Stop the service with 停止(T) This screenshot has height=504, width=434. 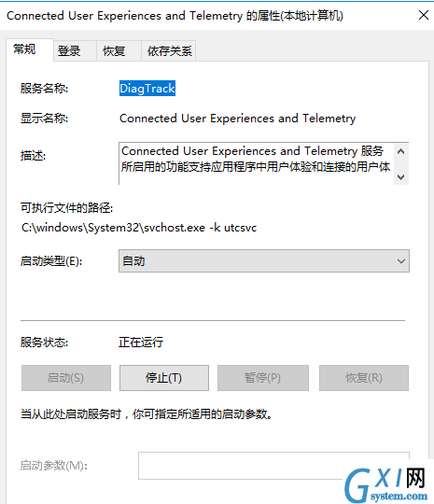[x=164, y=378]
